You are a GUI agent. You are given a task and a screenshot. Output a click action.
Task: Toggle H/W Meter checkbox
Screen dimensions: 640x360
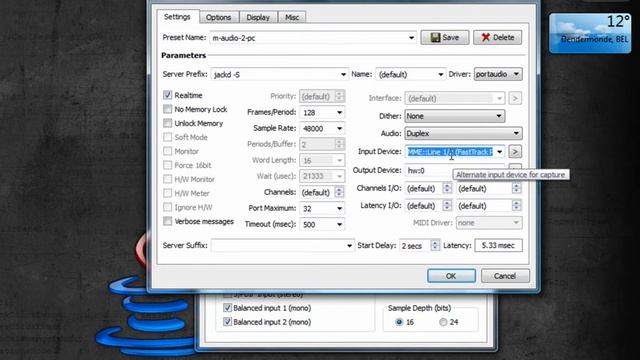[167, 193]
